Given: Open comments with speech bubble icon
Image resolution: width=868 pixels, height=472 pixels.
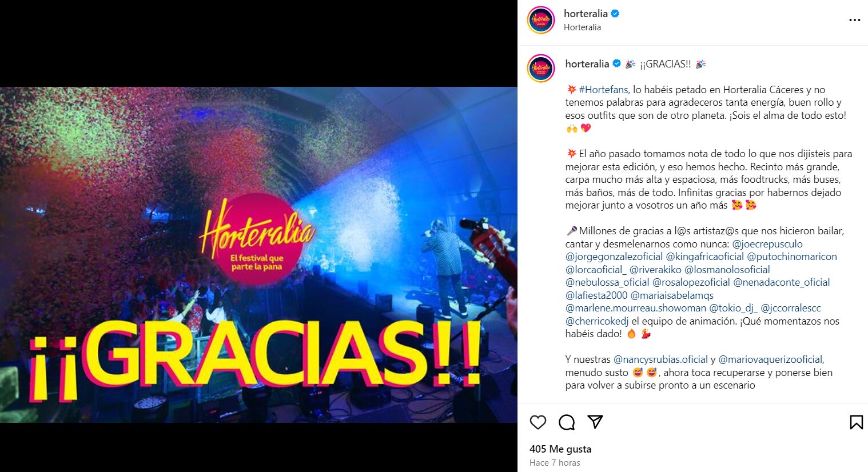Looking at the screenshot, I should 567,422.
